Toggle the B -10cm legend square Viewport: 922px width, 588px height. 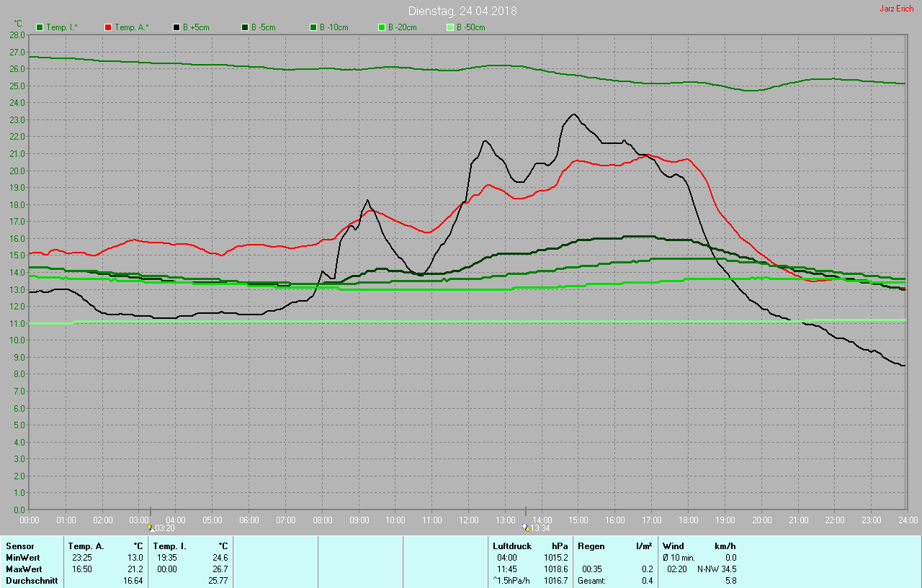click(313, 27)
